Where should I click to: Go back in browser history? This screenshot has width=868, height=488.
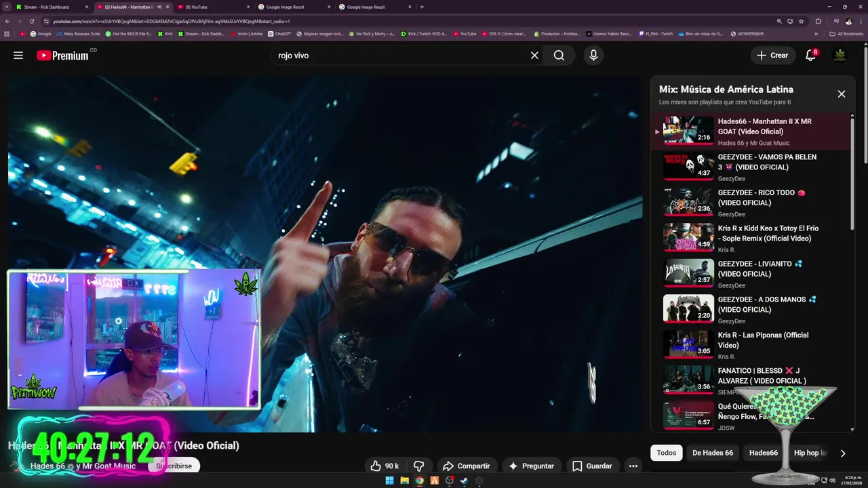tap(7, 21)
